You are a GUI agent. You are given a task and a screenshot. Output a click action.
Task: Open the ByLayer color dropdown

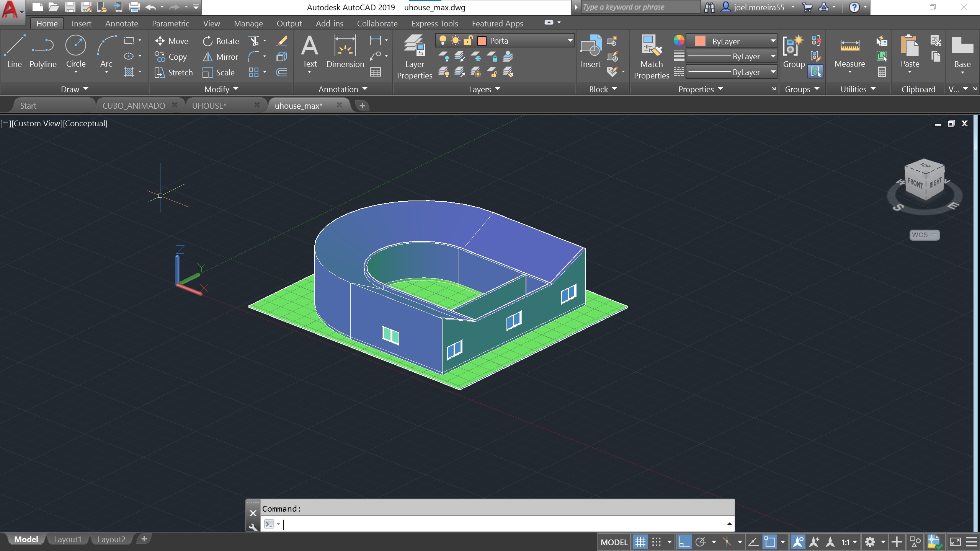click(773, 41)
